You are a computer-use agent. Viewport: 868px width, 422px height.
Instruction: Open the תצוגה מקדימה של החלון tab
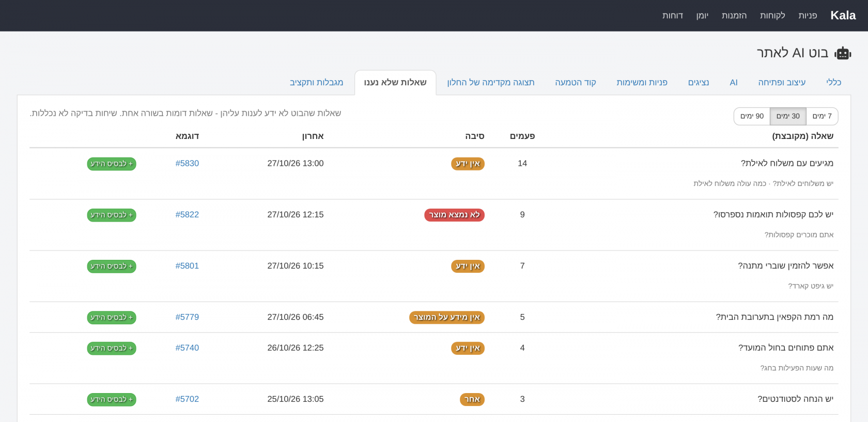(x=491, y=83)
